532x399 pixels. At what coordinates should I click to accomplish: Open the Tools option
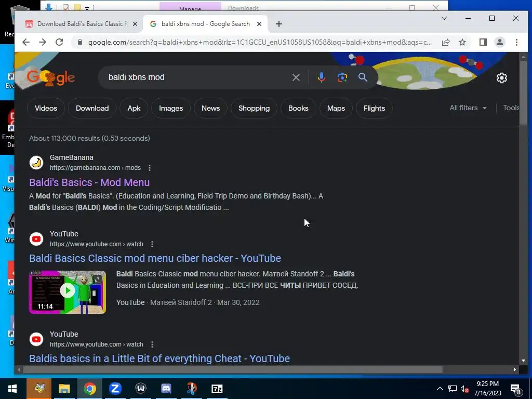pyautogui.click(x=511, y=108)
